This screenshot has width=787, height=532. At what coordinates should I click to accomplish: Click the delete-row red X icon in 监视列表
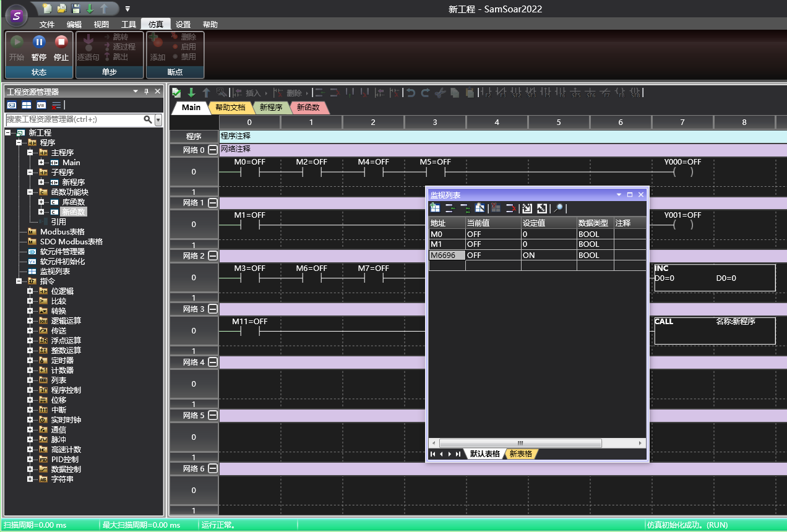pos(511,208)
